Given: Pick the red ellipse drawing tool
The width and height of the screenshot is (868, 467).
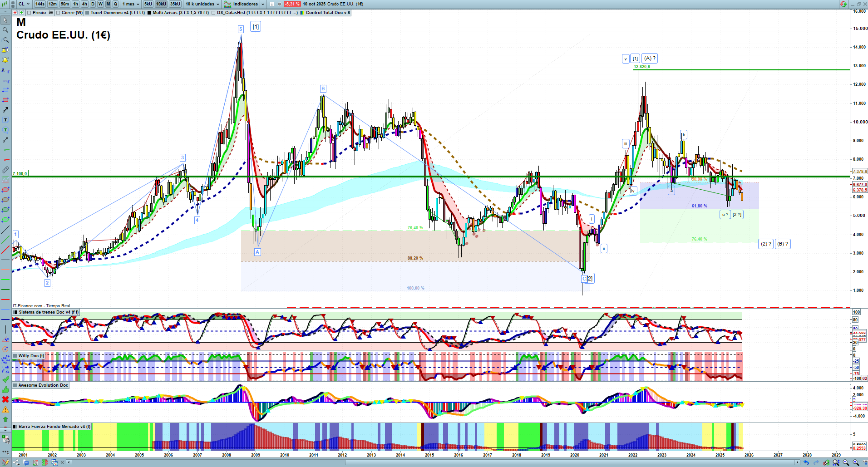Looking at the screenshot, I should (5, 190).
